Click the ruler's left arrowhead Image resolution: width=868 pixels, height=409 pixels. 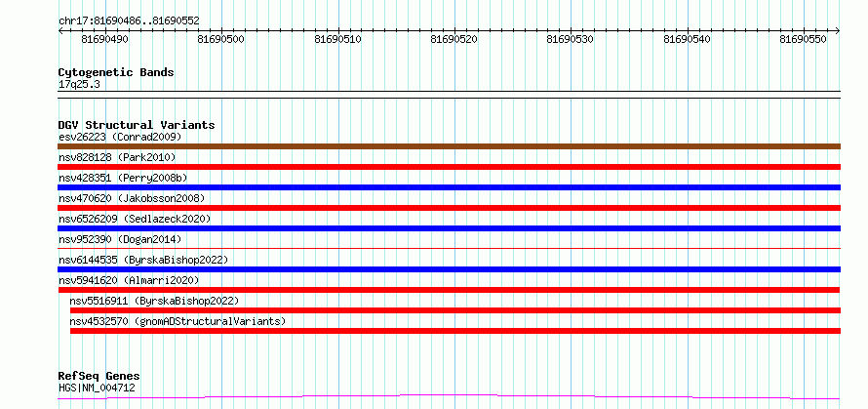60,30
